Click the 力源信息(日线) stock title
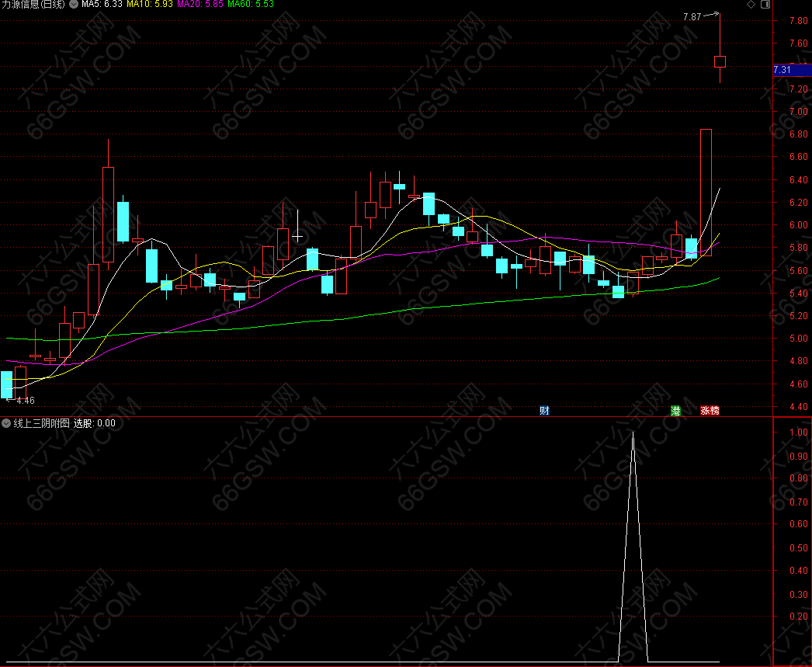812x667 pixels. (33, 4)
